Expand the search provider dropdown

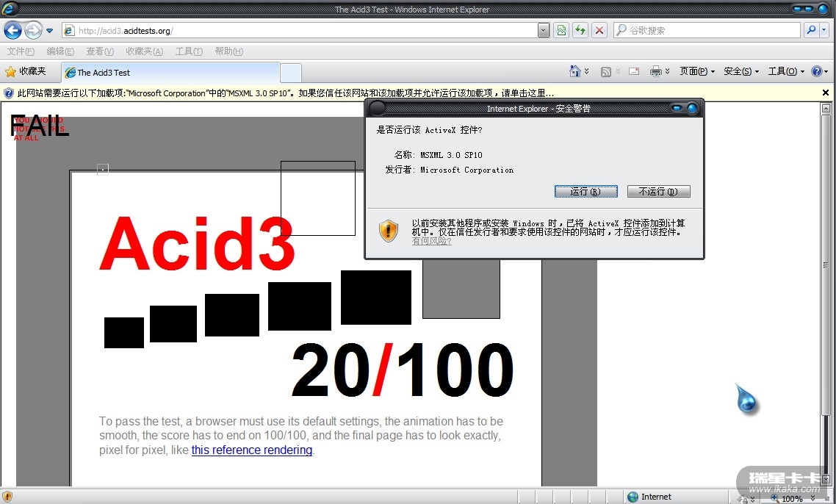pyautogui.click(x=824, y=30)
